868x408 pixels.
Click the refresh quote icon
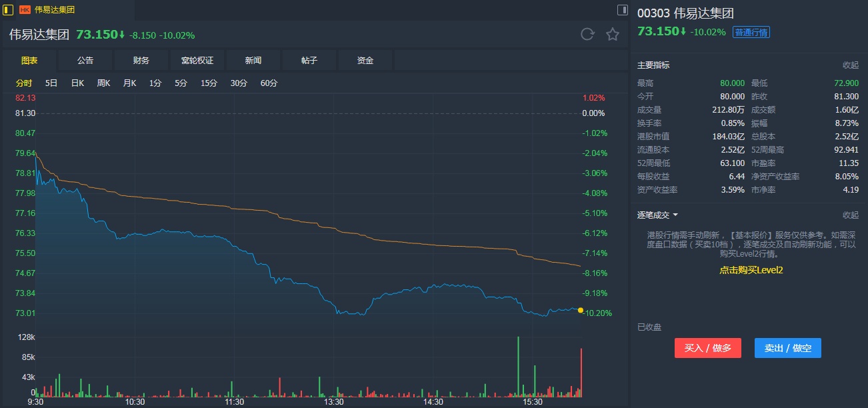coord(587,34)
